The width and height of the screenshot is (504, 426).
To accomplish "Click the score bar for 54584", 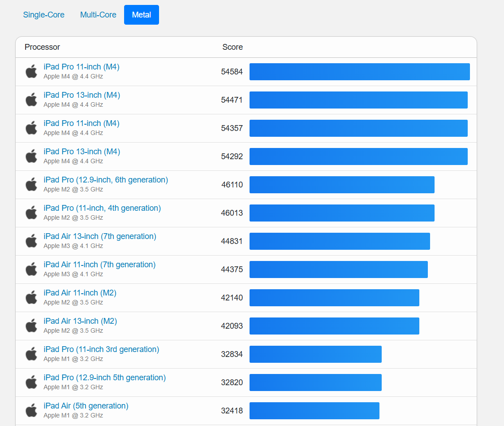I will (x=360, y=72).
